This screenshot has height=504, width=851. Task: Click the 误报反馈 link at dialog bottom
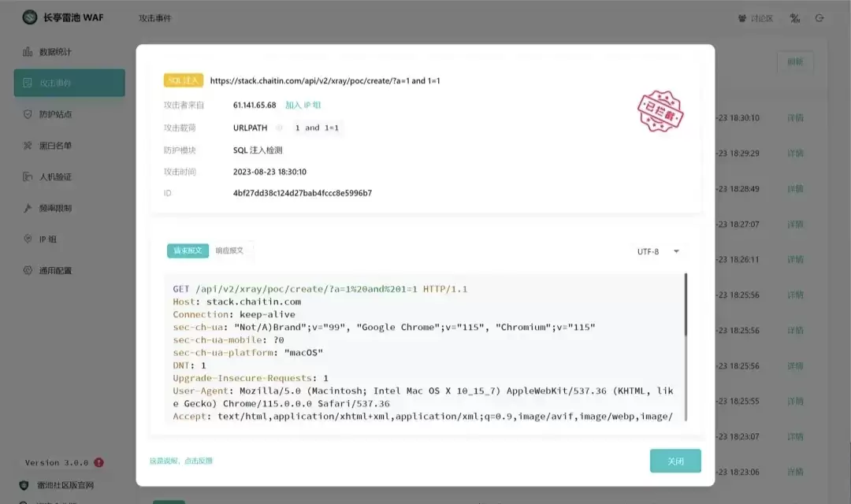181,461
